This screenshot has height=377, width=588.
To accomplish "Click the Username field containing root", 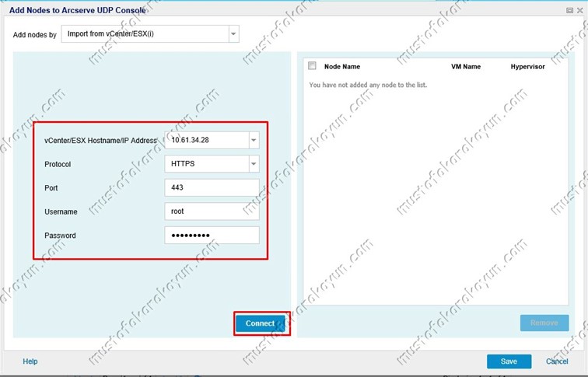I will (212, 211).
